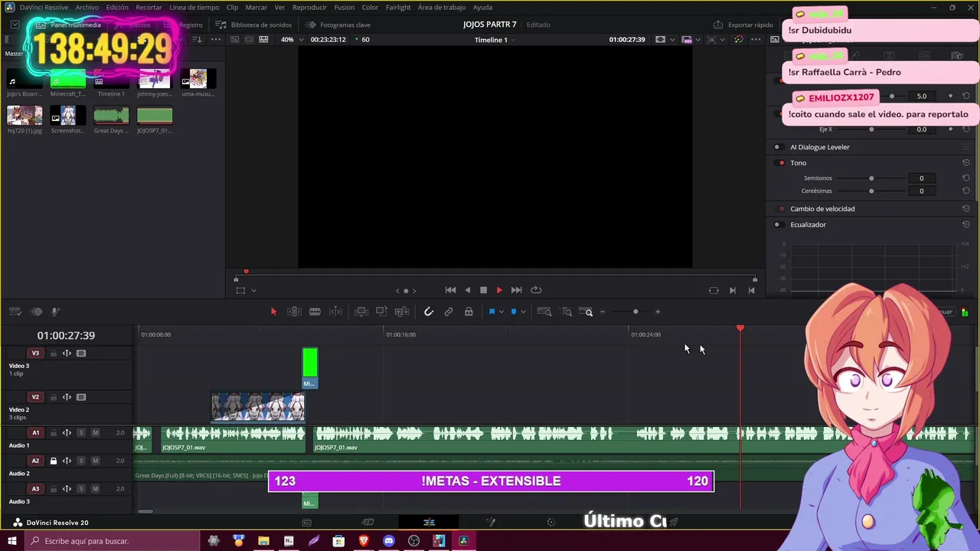
Task: Click the voiceover microphone icon
Action: coord(55,311)
